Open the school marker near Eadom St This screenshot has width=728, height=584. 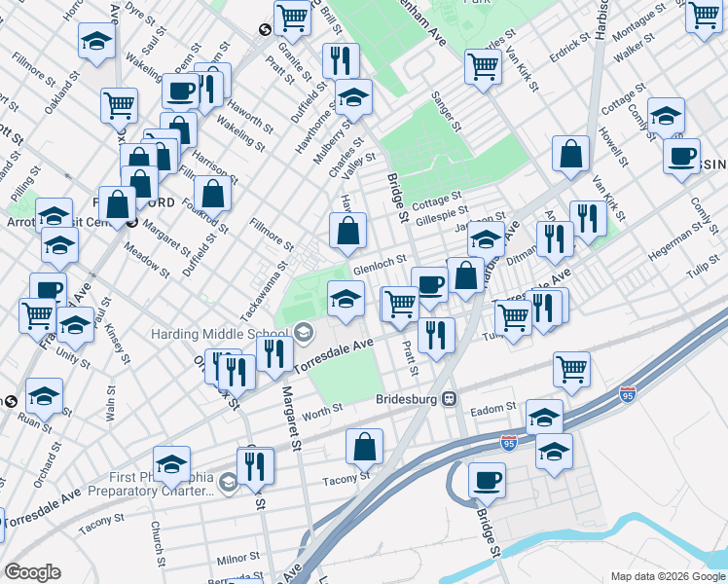(x=545, y=419)
